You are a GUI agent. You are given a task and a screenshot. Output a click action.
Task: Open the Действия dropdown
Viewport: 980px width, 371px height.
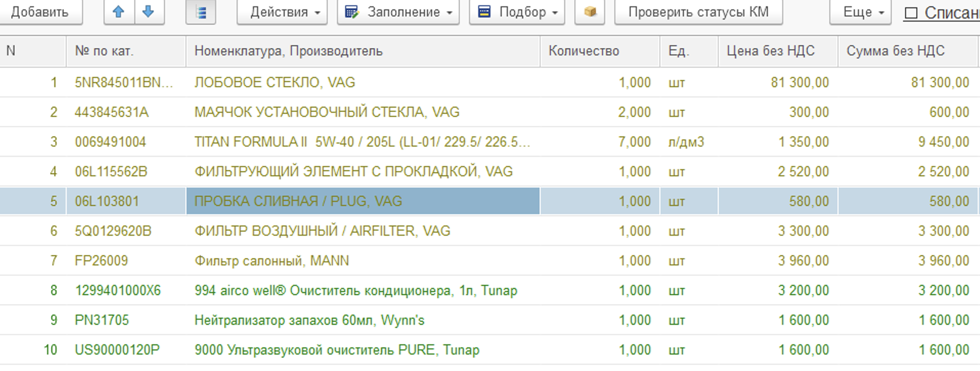coord(282,12)
